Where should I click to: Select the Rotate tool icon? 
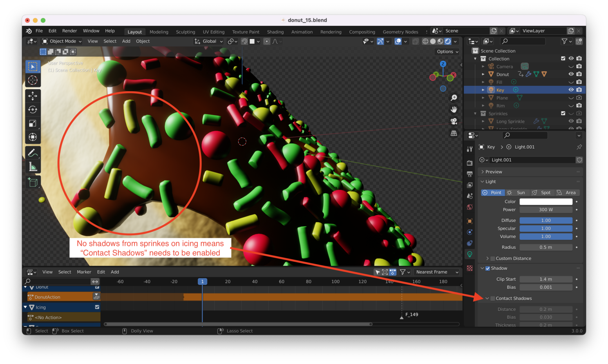pyautogui.click(x=33, y=110)
